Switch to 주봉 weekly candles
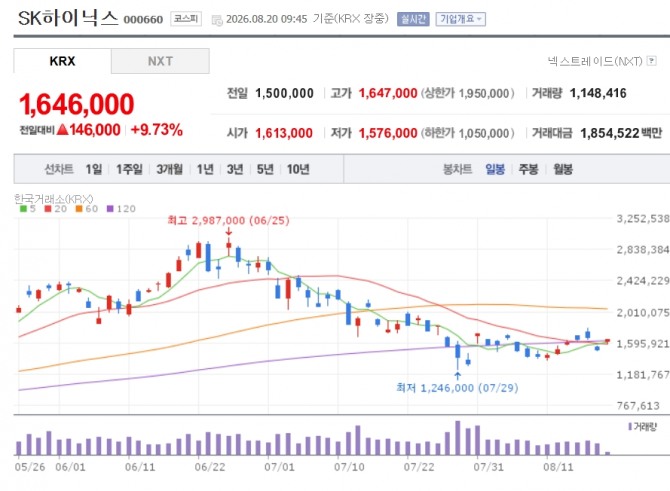This screenshot has height=491, width=670. [x=529, y=170]
